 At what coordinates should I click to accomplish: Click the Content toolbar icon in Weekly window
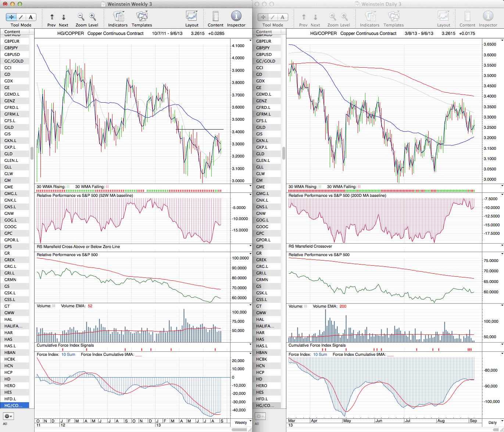coord(215,17)
